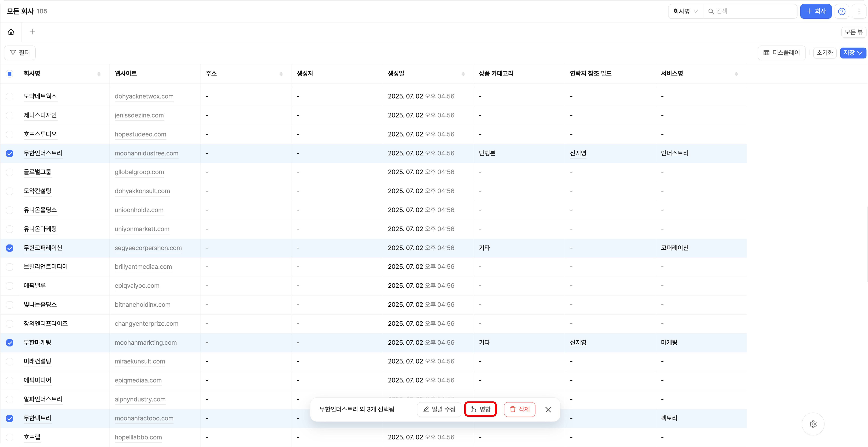Uncheck the 무한인더스트리 row checkbox
This screenshot has height=447, width=868.
10,153
